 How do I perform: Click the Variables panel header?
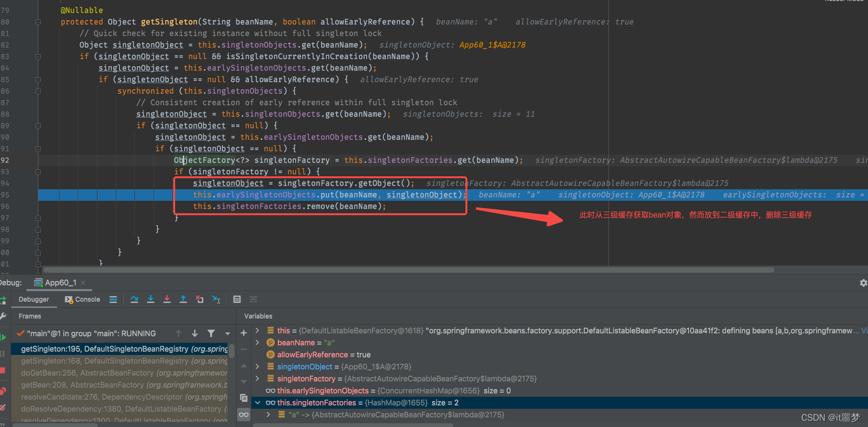click(x=258, y=316)
